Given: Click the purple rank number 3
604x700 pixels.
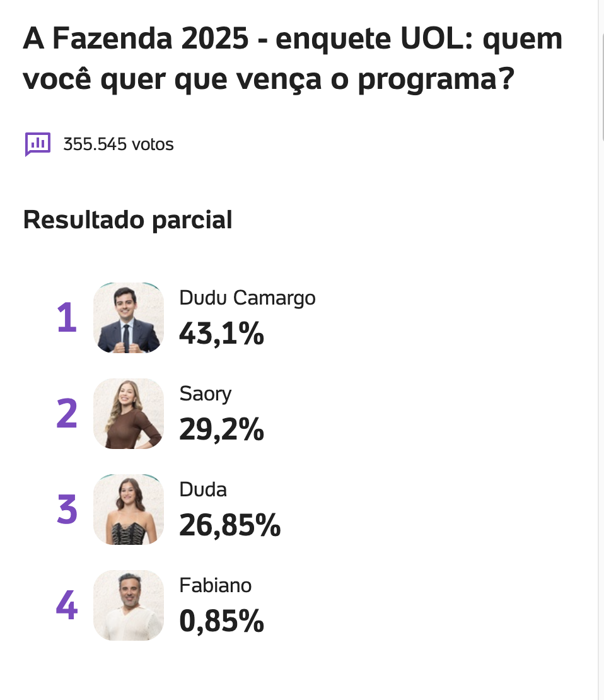Looking at the screenshot, I should coord(67,510).
